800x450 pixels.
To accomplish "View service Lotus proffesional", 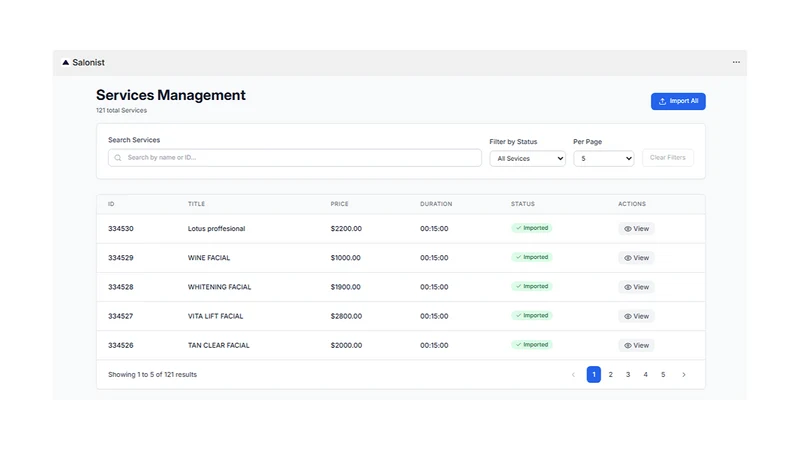I will (x=636, y=229).
